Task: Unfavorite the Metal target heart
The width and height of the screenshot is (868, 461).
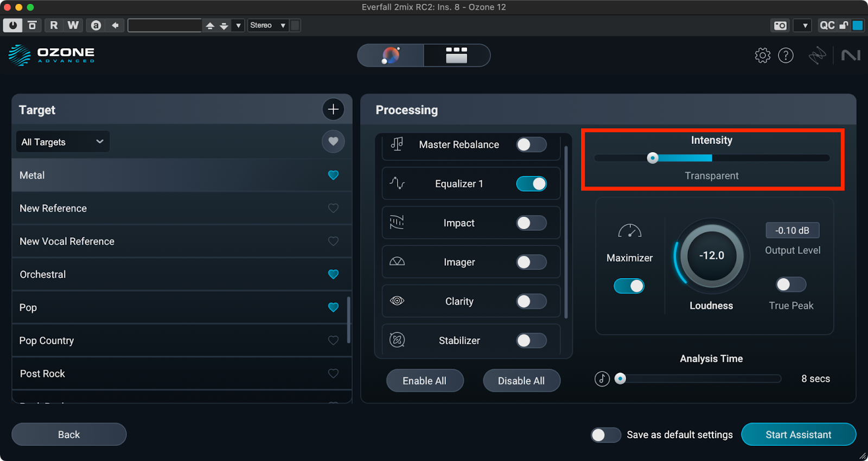Action: (333, 175)
